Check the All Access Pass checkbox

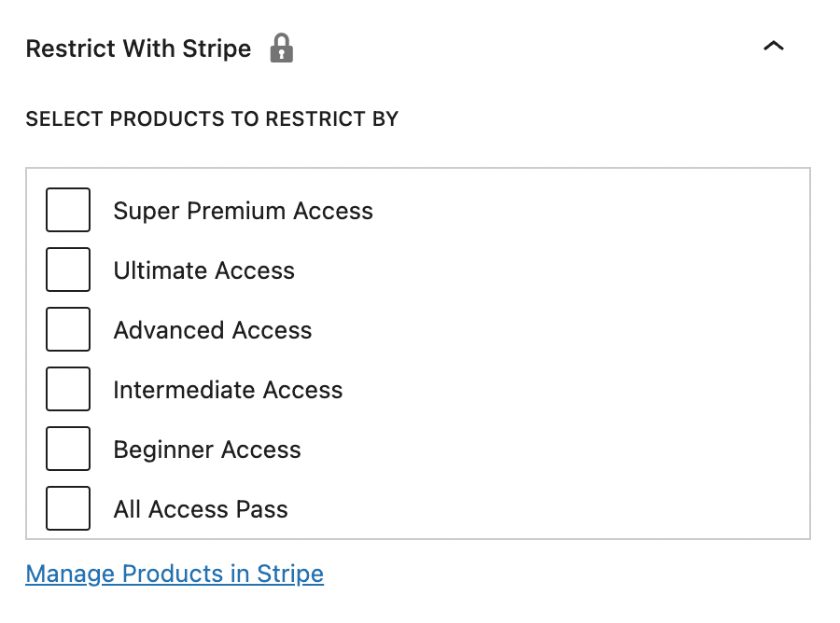point(68,508)
